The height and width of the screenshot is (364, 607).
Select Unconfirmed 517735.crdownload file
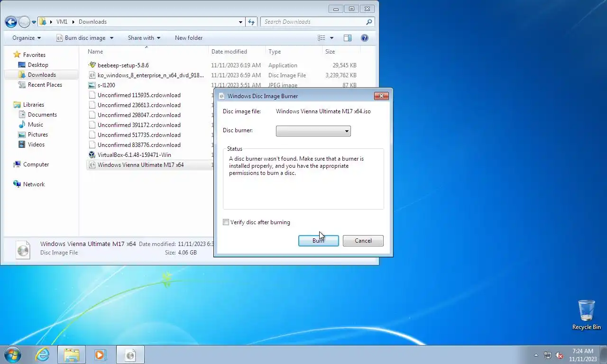[139, 135]
